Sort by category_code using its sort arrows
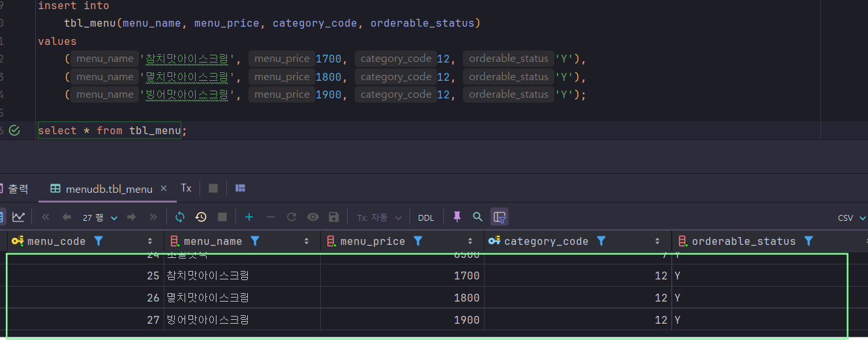868x340 pixels. 657,242
